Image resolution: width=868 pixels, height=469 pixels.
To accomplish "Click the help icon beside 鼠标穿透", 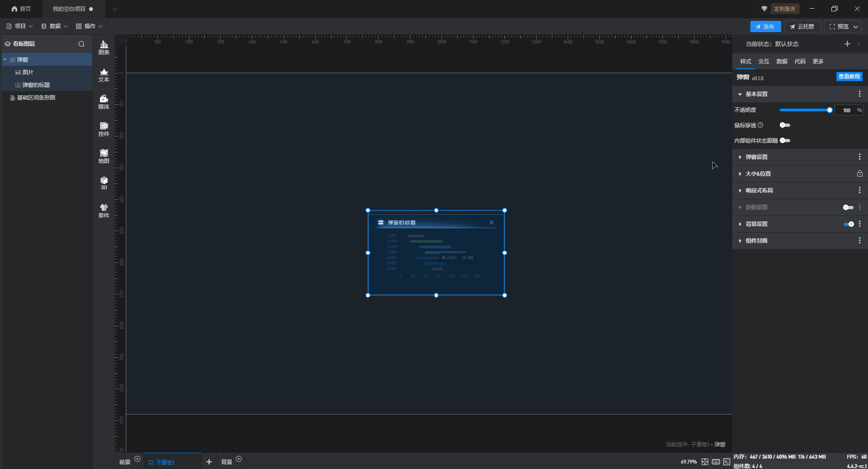I will coord(760,125).
